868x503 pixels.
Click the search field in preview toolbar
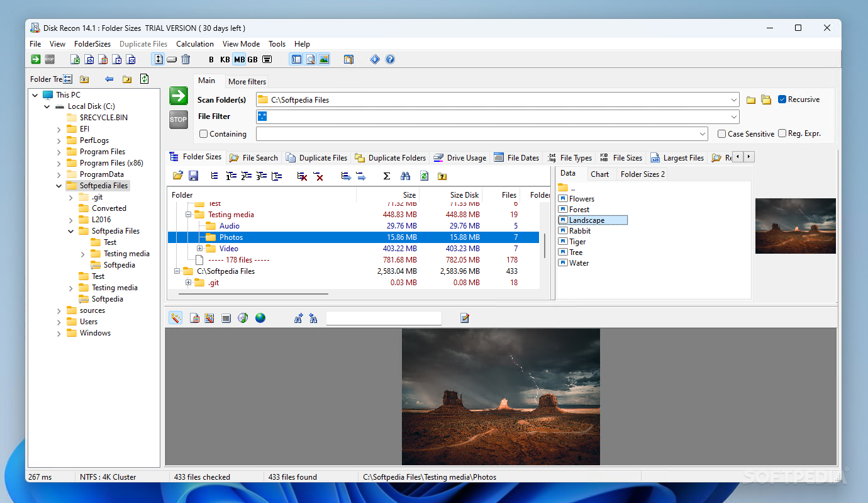[384, 318]
